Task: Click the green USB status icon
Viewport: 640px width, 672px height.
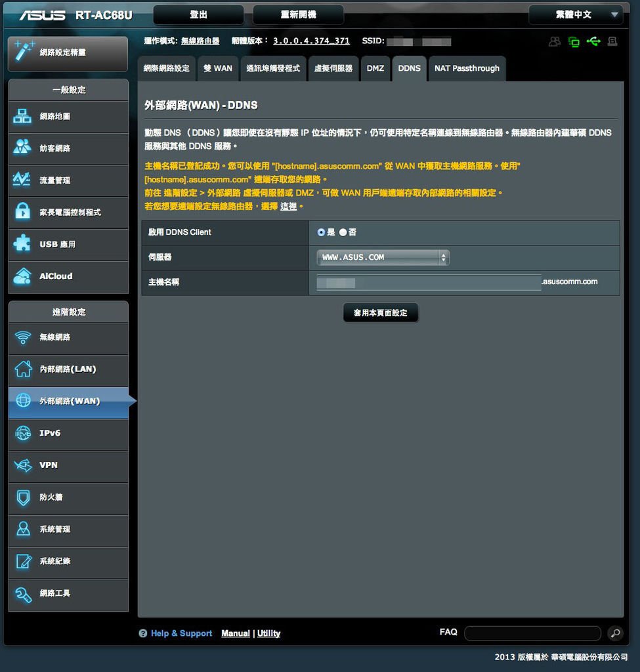Action: click(x=593, y=41)
